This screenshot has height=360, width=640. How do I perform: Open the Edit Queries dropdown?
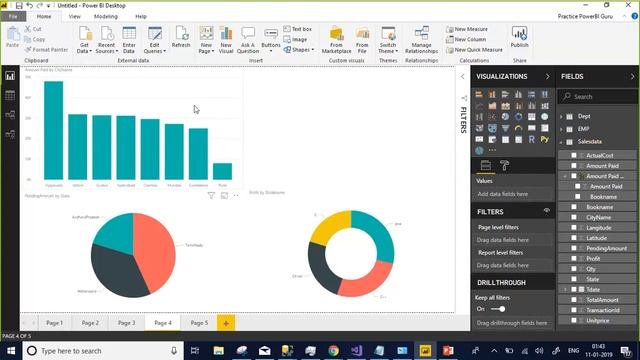click(154, 40)
